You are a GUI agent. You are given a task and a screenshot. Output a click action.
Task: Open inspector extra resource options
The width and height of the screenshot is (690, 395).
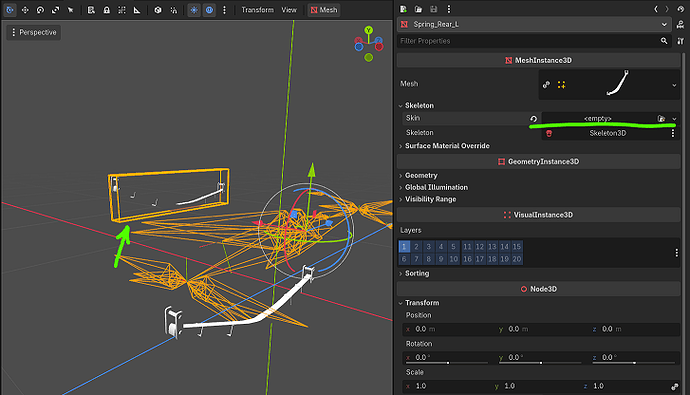(448, 9)
